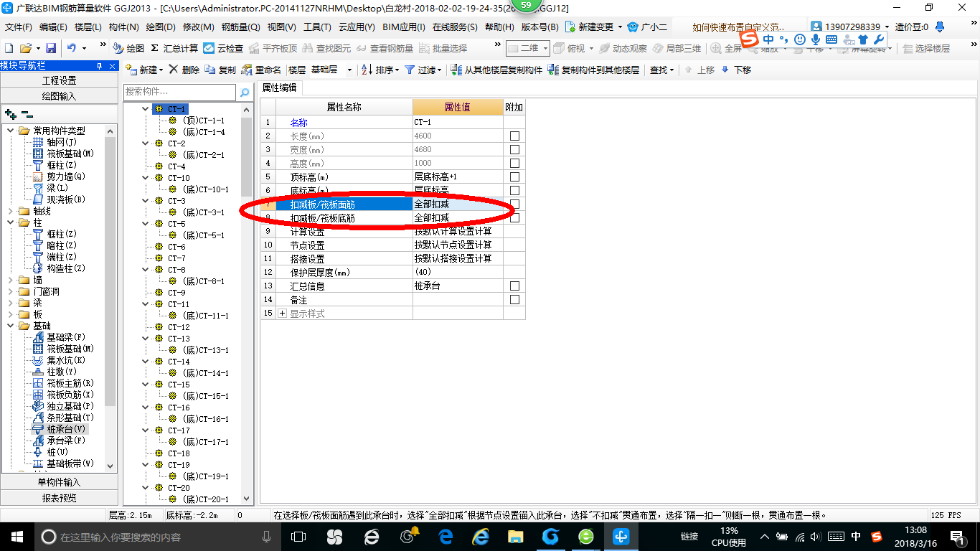This screenshot has width=980, height=551.
Task: Select 现浇板(B) component type
Action: [65, 199]
